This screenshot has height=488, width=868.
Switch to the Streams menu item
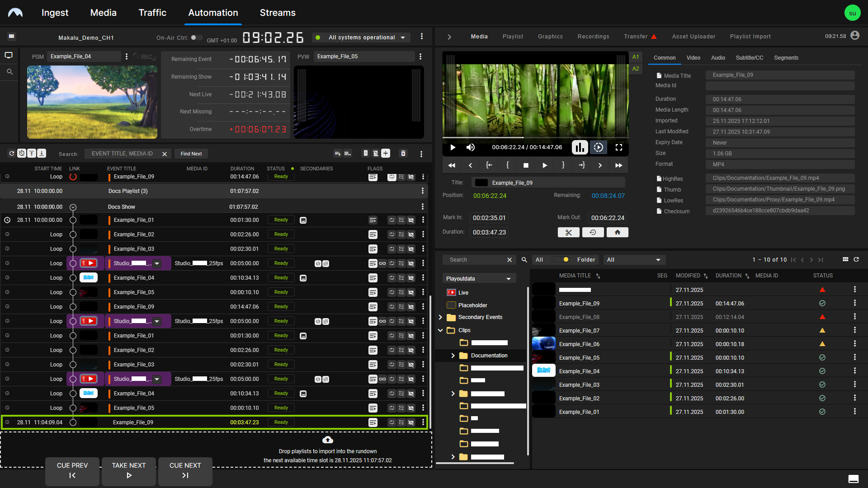(x=277, y=13)
